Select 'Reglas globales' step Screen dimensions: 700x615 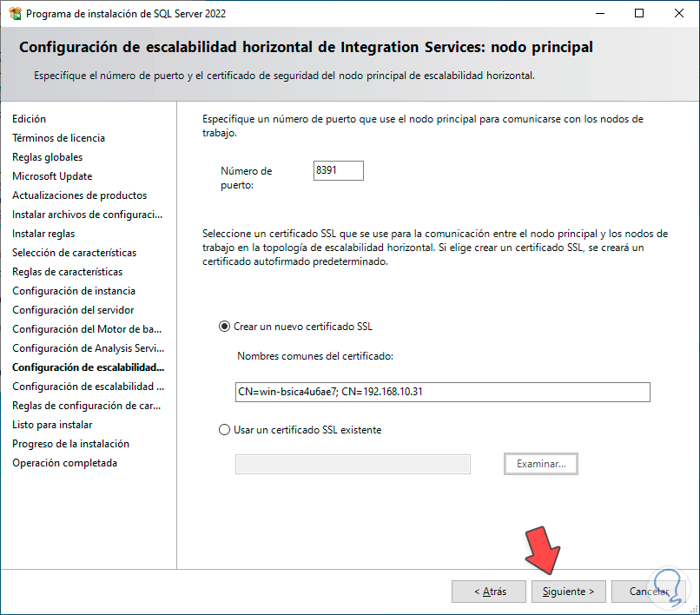(47, 157)
